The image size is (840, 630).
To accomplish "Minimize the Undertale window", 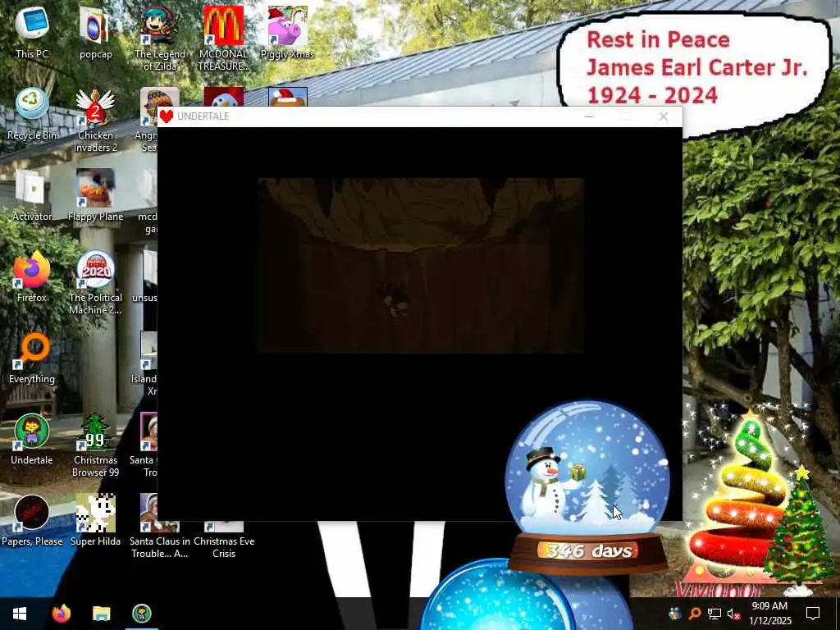I will click(589, 116).
